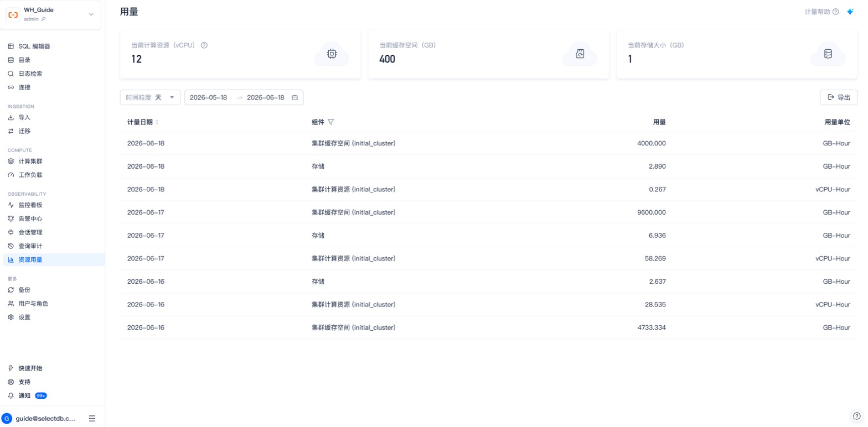Image resolution: width=868 pixels, height=427 pixels.
Task: Click the 28.535 usage cell
Action: click(x=655, y=304)
